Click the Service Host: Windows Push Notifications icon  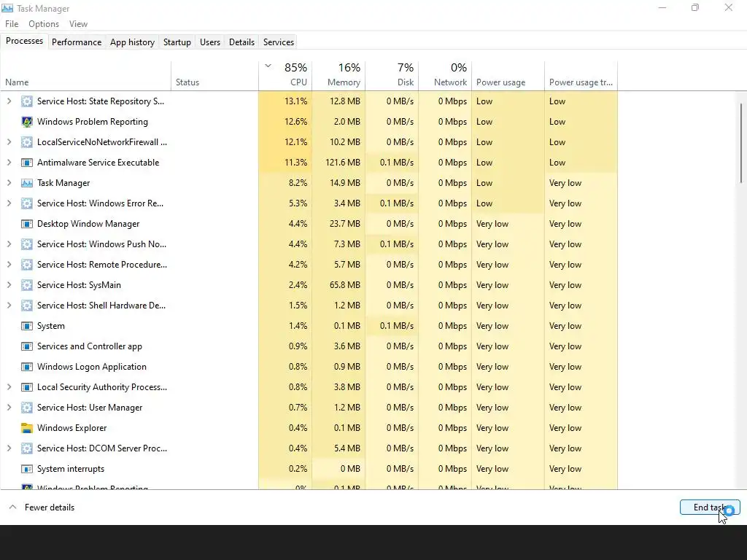coord(27,244)
